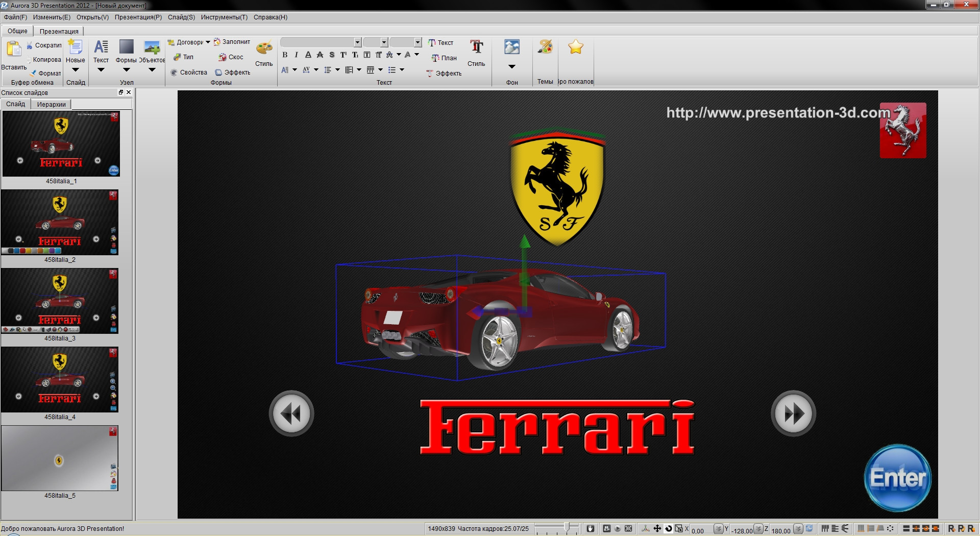The height and width of the screenshot is (536, 980).
Task: Switch to the Иерархии tab
Action: [x=51, y=105]
